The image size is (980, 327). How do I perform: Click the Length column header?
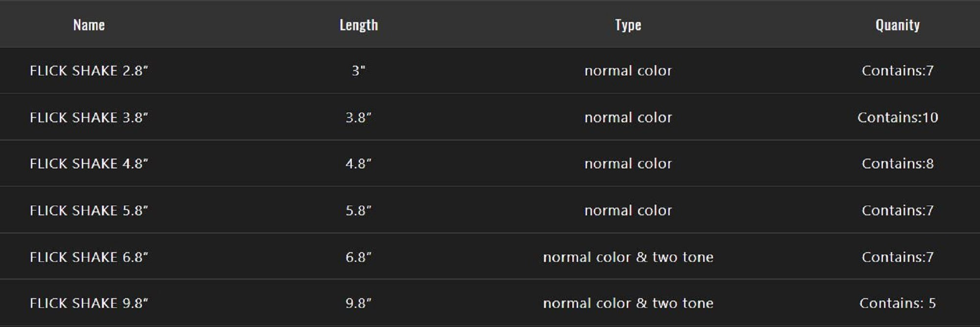coord(359,25)
